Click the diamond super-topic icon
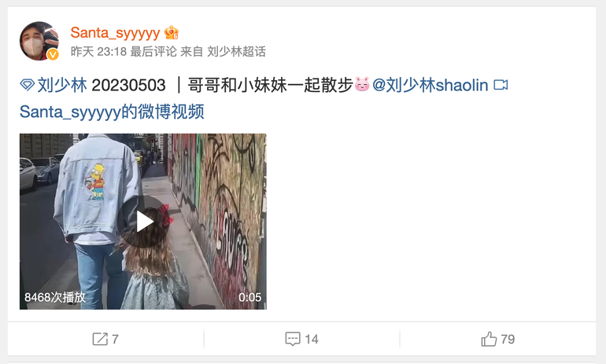 click(27, 85)
